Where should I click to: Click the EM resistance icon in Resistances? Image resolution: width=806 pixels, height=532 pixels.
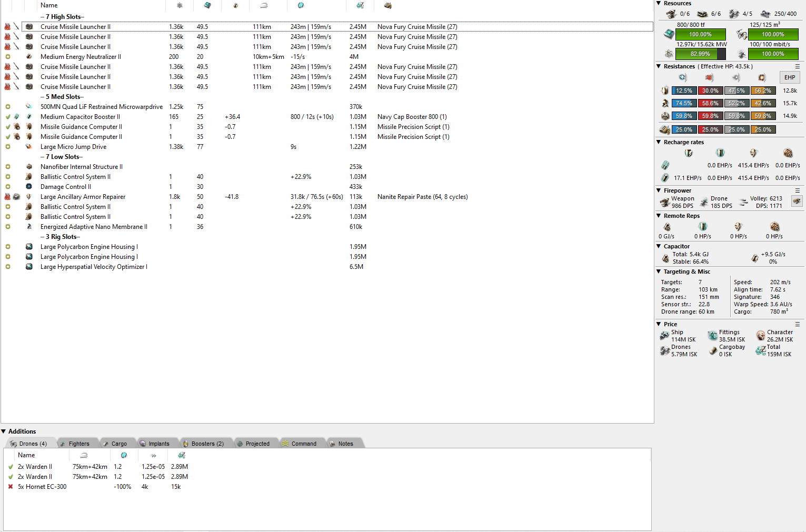click(x=683, y=77)
